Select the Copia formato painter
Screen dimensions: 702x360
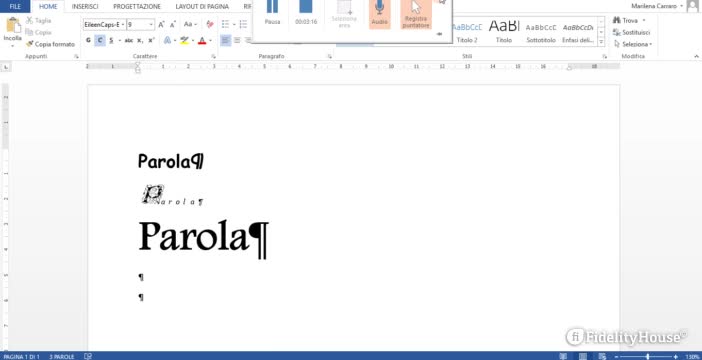tap(50, 44)
